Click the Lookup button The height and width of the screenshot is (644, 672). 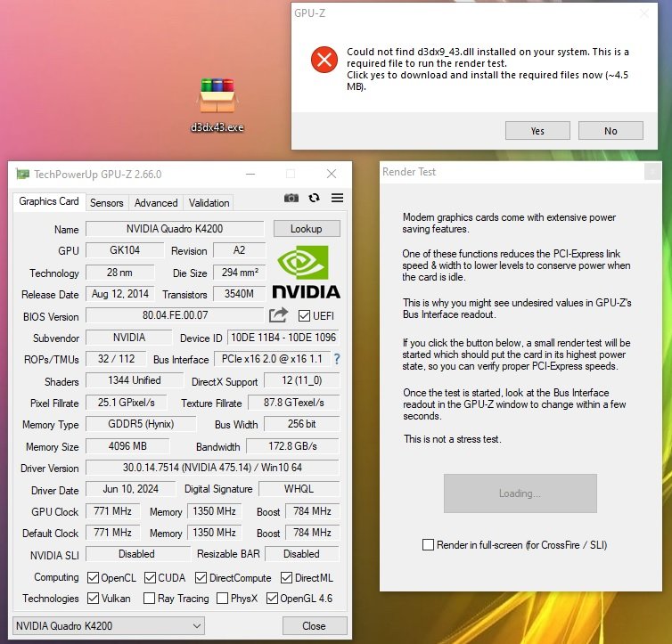click(307, 229)
